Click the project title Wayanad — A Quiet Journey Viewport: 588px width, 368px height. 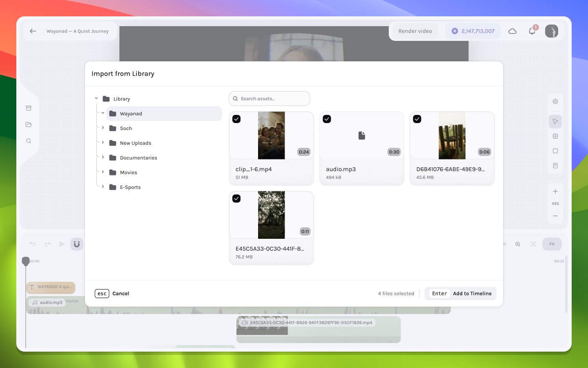coord(78,31)
